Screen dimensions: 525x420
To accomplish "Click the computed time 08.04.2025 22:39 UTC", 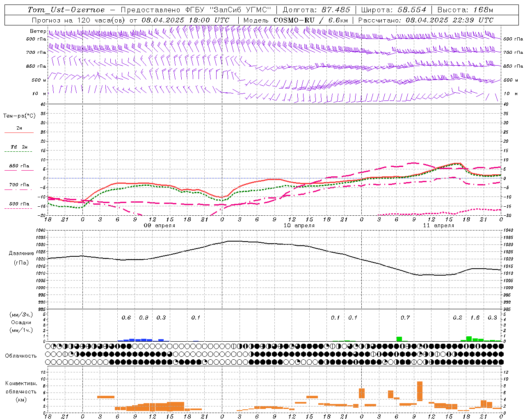I will pos(450,20).
